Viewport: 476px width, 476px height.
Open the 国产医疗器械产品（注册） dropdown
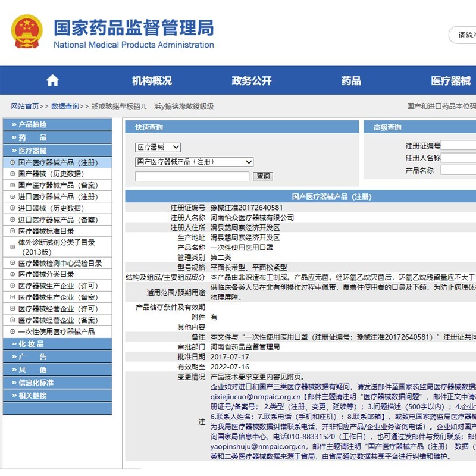[194, 162]
